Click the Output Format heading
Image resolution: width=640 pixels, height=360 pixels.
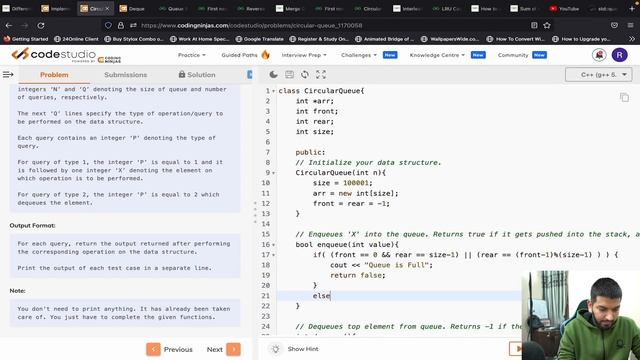coord(33,225)
